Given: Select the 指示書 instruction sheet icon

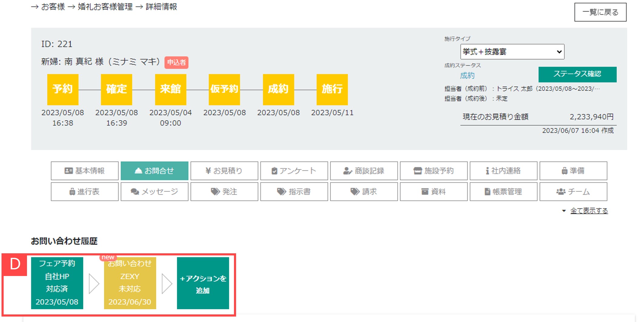Looking at the screenshot, I should click(x=293, y=191).
